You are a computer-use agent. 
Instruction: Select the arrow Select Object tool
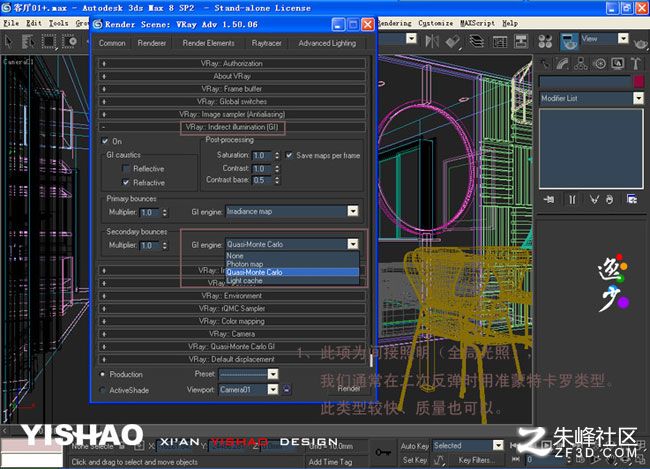tap(8, 41)
